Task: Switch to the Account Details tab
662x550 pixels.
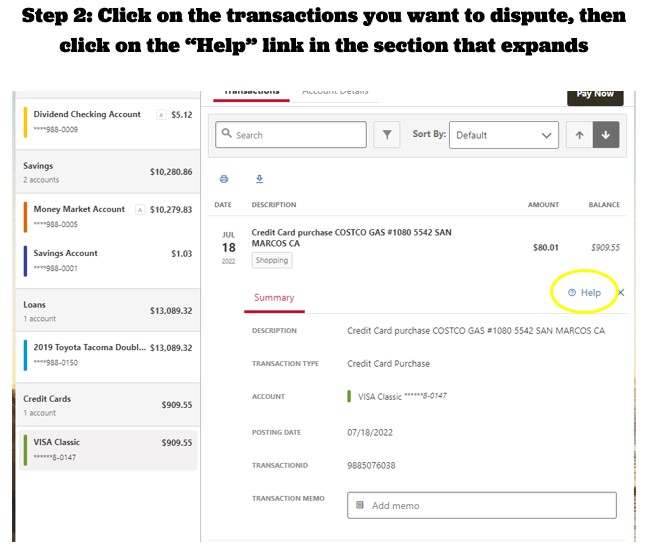Action: 335,95
